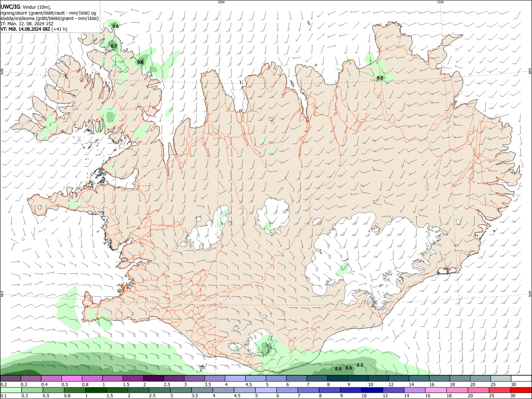Click the IT: Mán. 12. 08. 2024 15Z line
532x399 pixels.
pos(27,24)
